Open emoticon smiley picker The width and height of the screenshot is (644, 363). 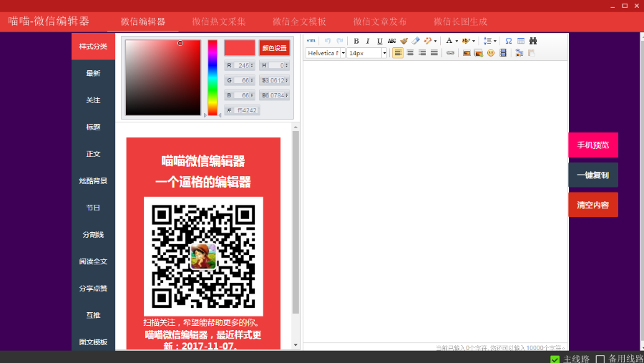click(x=491, y=53)
